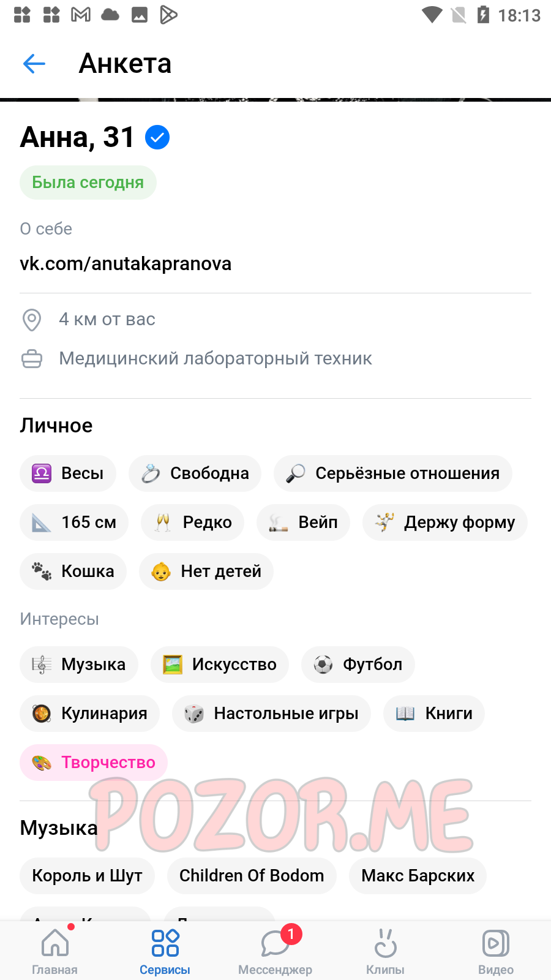Tap the location pin icon
Screen dimensions: 551x980
point(32,320)
